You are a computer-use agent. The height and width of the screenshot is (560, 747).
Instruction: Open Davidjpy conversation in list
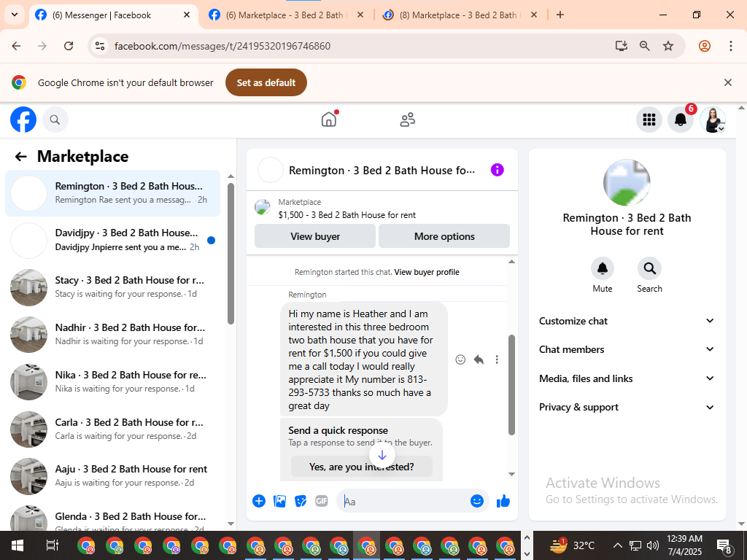(113, 240)
